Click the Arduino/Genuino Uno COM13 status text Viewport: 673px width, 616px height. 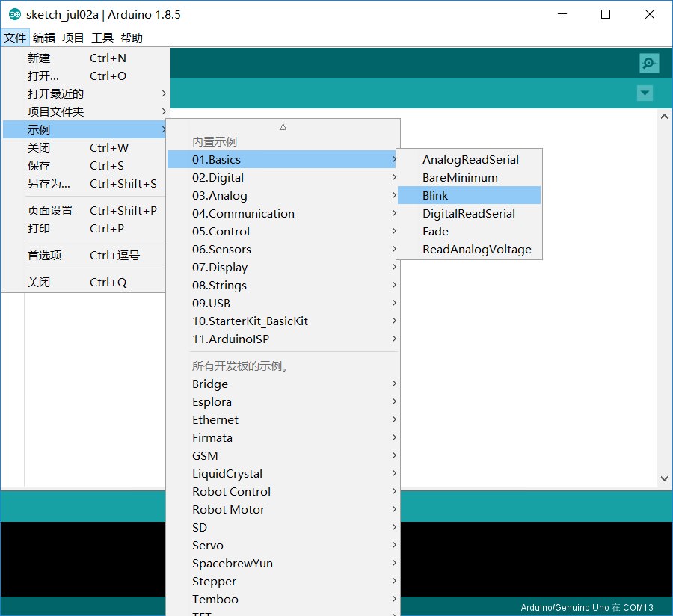click(587, 608)
